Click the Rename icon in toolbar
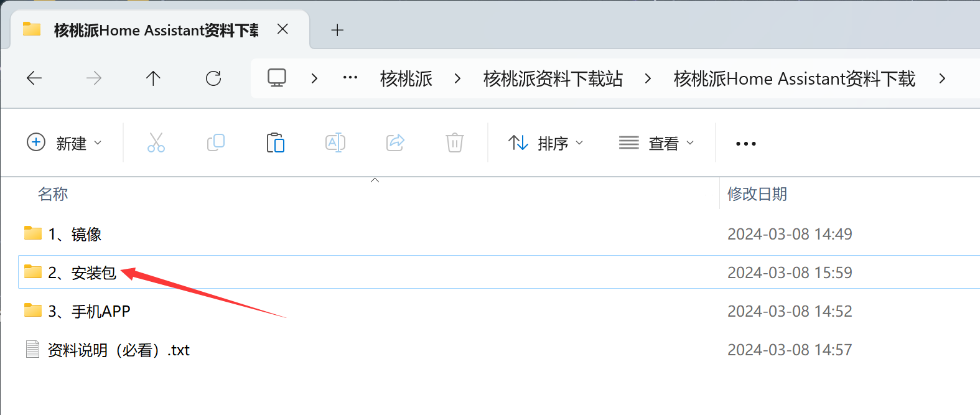Image resolution: width=980 pixels, height=415 pixels. point(335,142)
